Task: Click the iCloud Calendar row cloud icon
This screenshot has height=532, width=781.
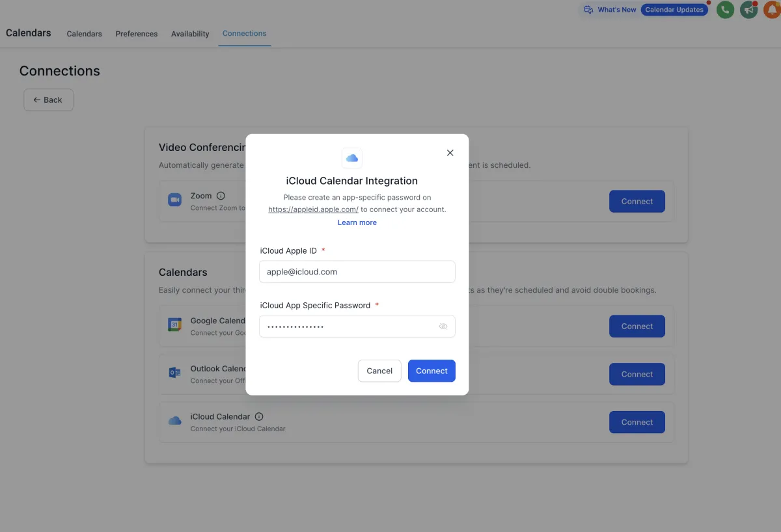Action: (174, 421)
